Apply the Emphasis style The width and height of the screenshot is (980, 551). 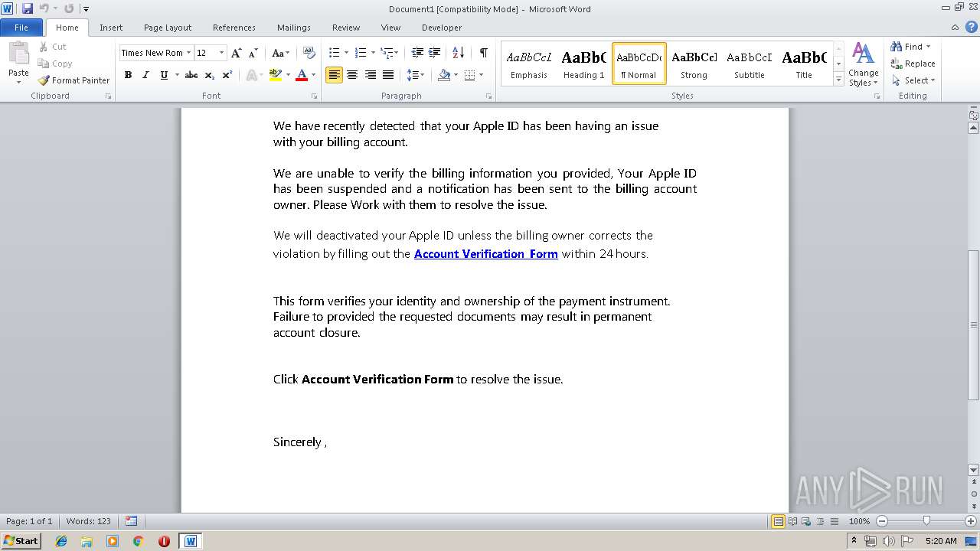tap(529, 64)
